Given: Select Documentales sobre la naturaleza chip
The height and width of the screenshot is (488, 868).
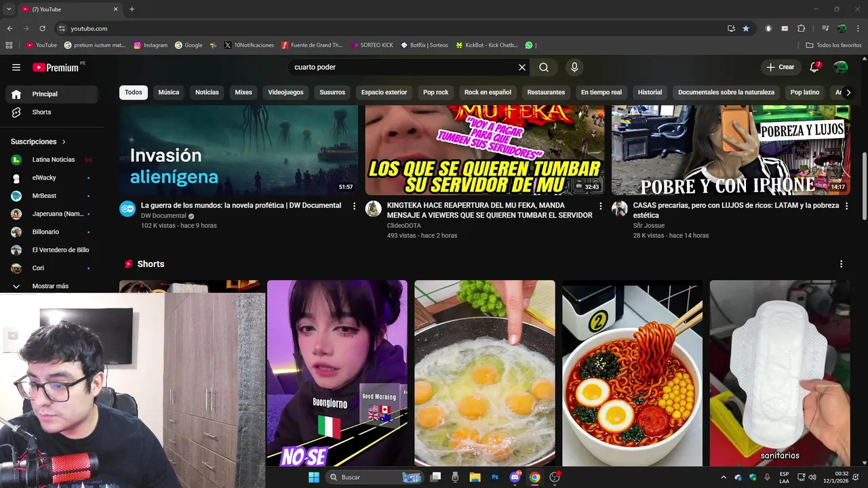Looking at the screenshot, I should point(726,92).
